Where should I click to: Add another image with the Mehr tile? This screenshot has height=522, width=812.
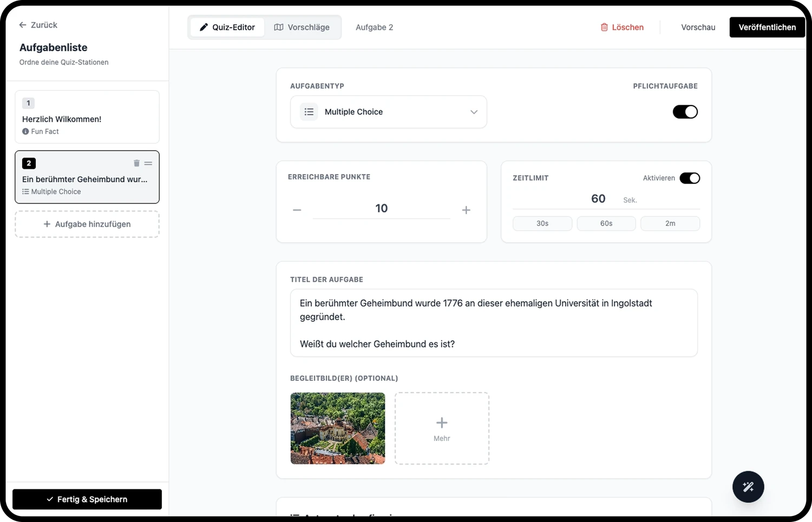[x=442, y=428]
